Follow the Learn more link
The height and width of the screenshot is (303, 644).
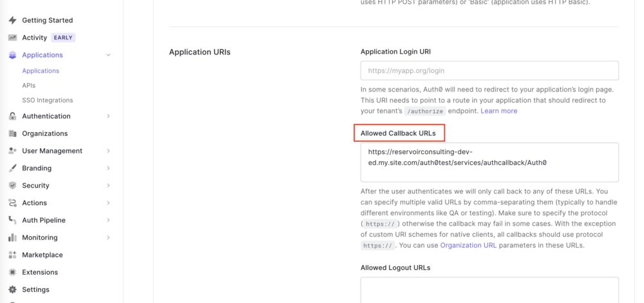point(498,111)
